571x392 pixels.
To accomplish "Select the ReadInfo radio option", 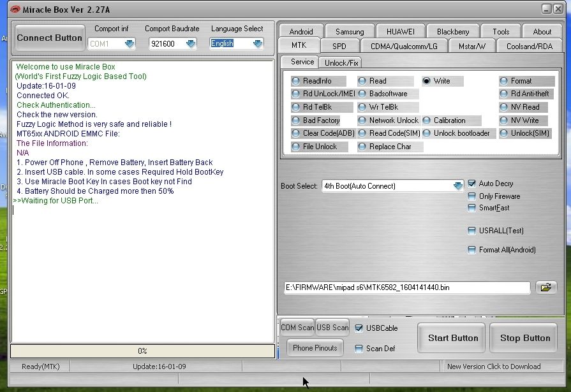I will click(317, 81).
